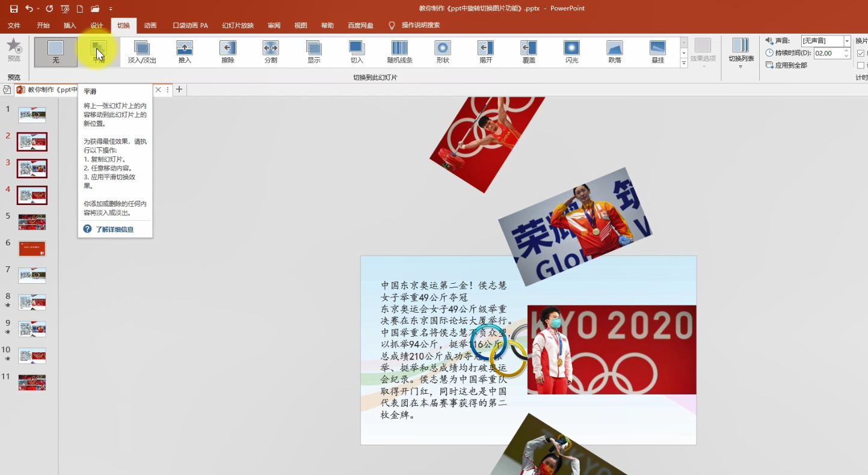The height and width of the screenshot is (475, 868).
Task: Apply the 淡入/淡出 fade transition
Action: click(142, 52)
